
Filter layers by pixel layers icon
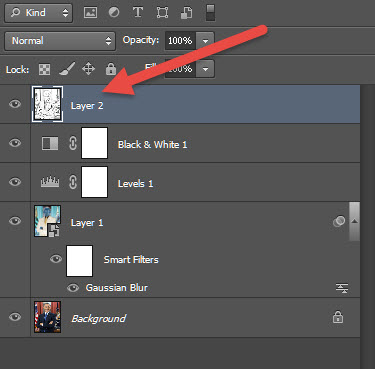(90, 13)
